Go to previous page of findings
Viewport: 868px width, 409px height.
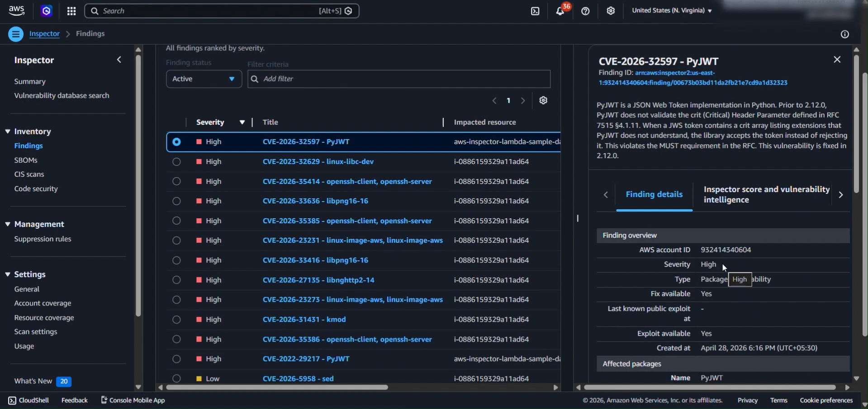(x=494, y=101)
